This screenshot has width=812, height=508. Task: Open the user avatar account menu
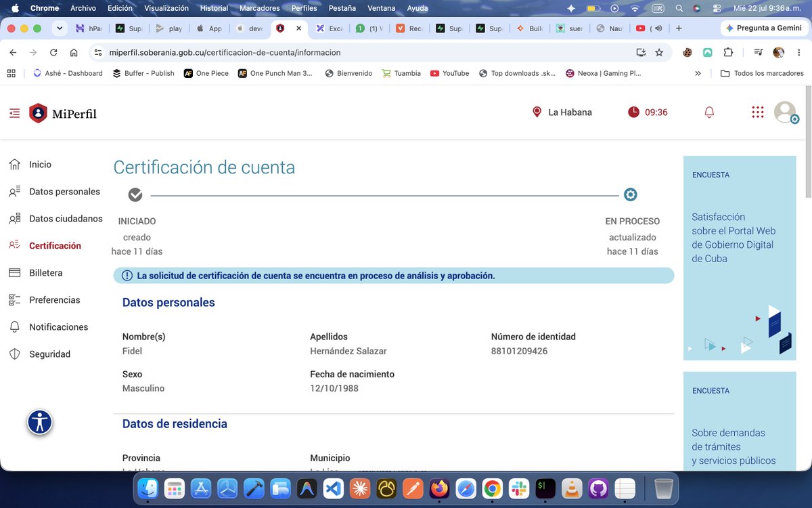786,112
